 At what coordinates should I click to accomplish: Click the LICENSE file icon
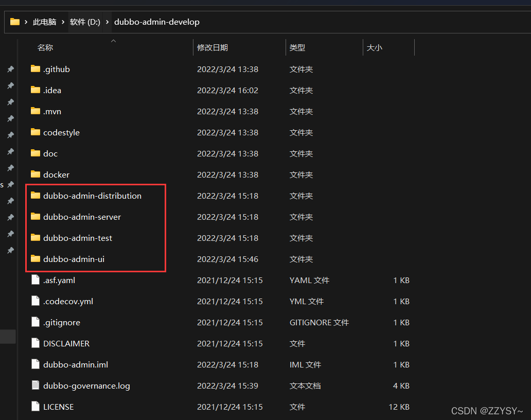point(35,406)
